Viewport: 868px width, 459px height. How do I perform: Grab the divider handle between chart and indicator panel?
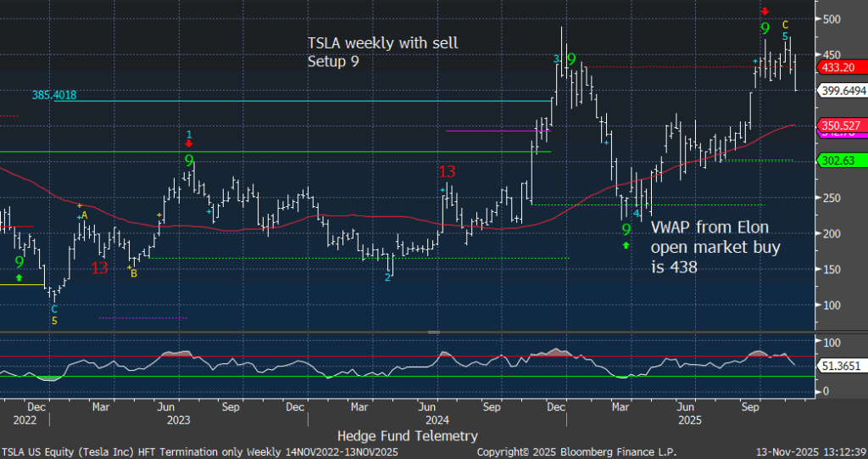(433, 332)
